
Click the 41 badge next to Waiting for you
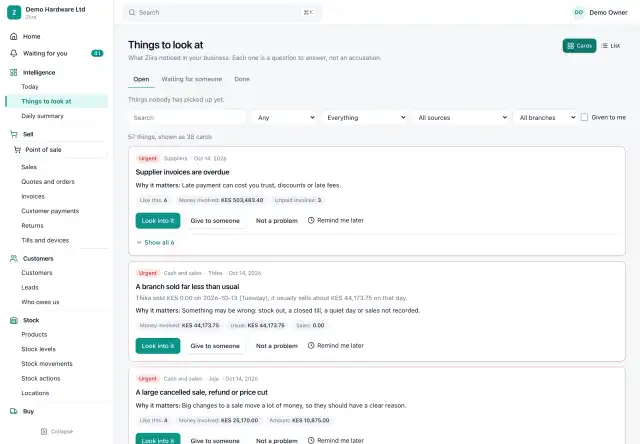pos(97,53)
